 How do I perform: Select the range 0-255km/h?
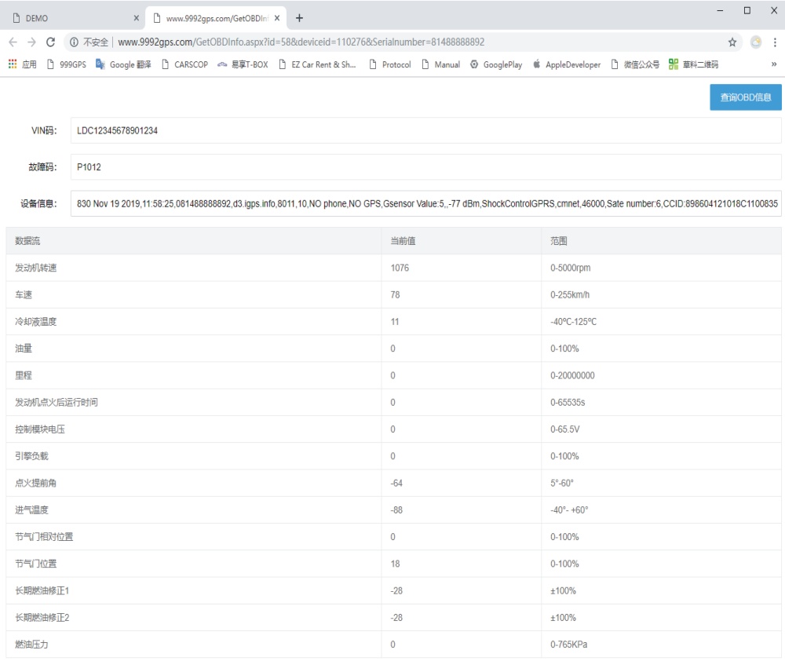click(x=570, y=295)
